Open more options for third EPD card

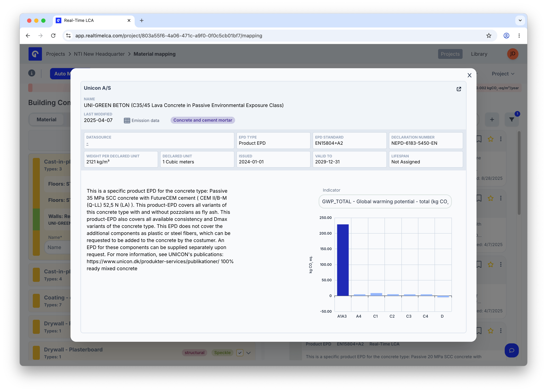pos(501,265)
